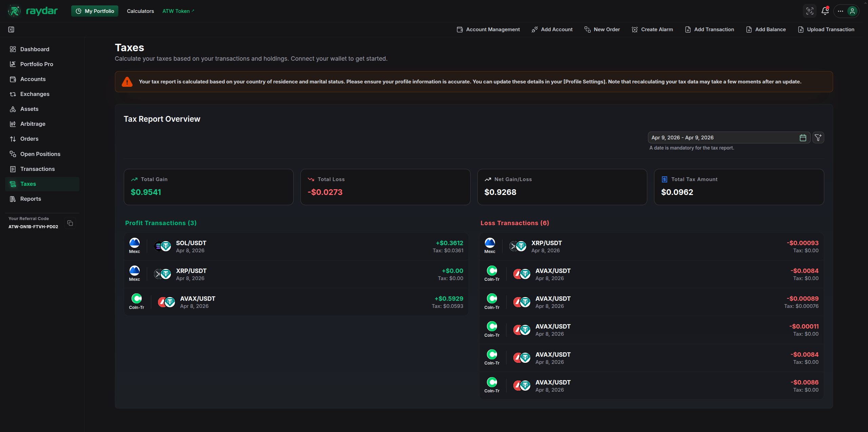
Task: Click the Mexc icon in loss XRP/USDT row
Action: click(490, 243)
